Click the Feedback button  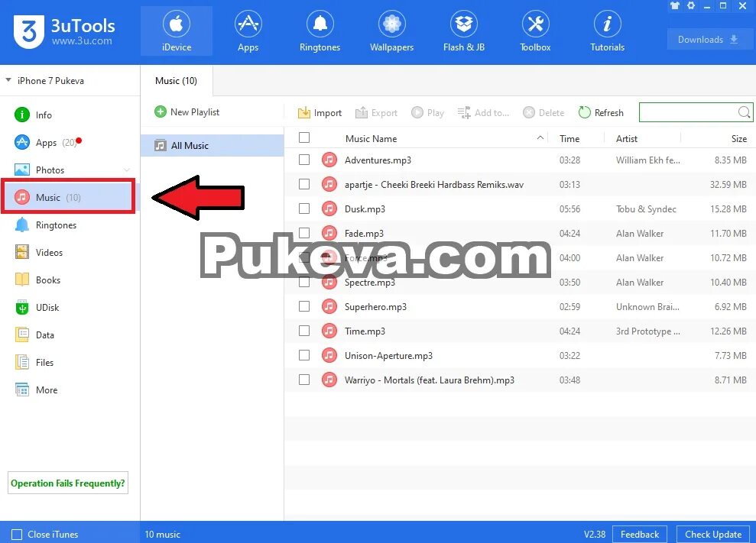(x=639, y=535)
